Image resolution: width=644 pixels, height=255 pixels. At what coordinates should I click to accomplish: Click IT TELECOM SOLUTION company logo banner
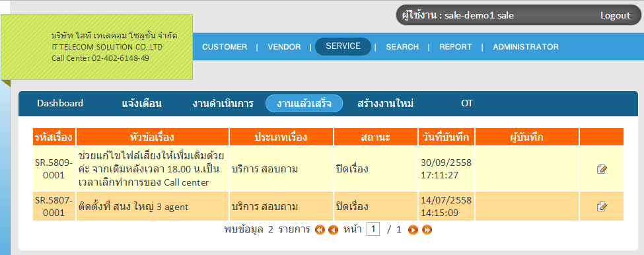[97, 47]
